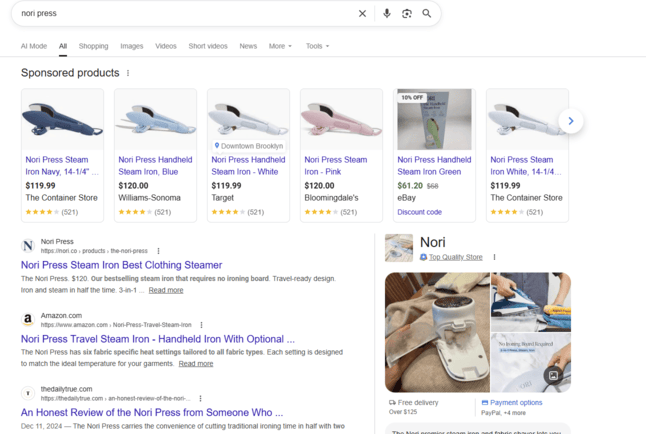The width and height of the screenshot is (646, 434).
Task: Select the All results tab
Action: (63, 46)
